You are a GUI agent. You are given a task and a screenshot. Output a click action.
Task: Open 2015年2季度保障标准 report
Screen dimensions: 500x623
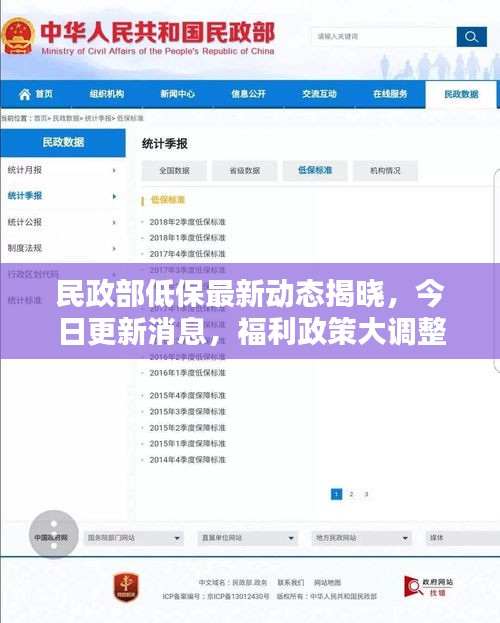pos(188,428)
